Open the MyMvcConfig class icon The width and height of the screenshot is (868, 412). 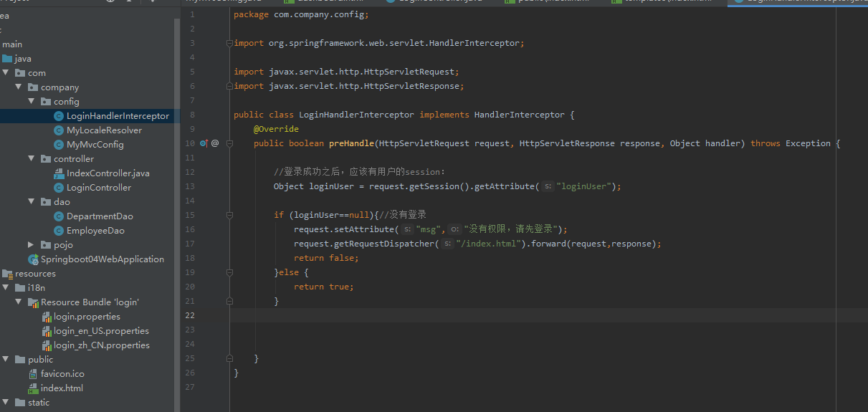tap(59, 145)
